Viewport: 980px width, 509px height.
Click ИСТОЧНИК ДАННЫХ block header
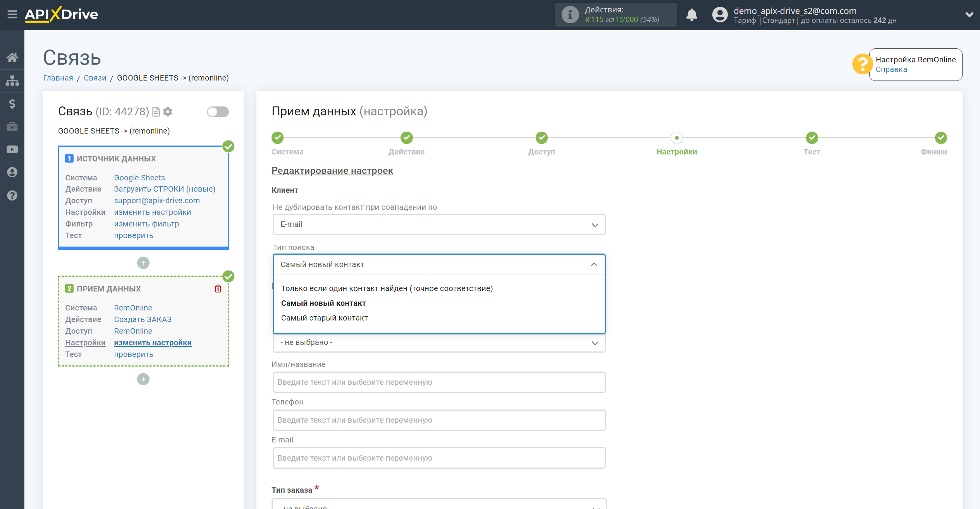pos(116,159)
